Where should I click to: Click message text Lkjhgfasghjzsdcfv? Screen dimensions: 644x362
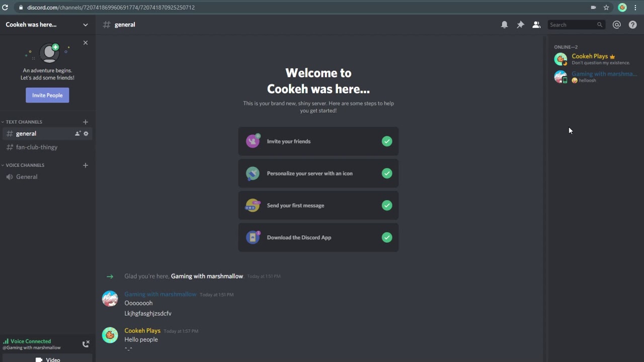tap(148, 314)
